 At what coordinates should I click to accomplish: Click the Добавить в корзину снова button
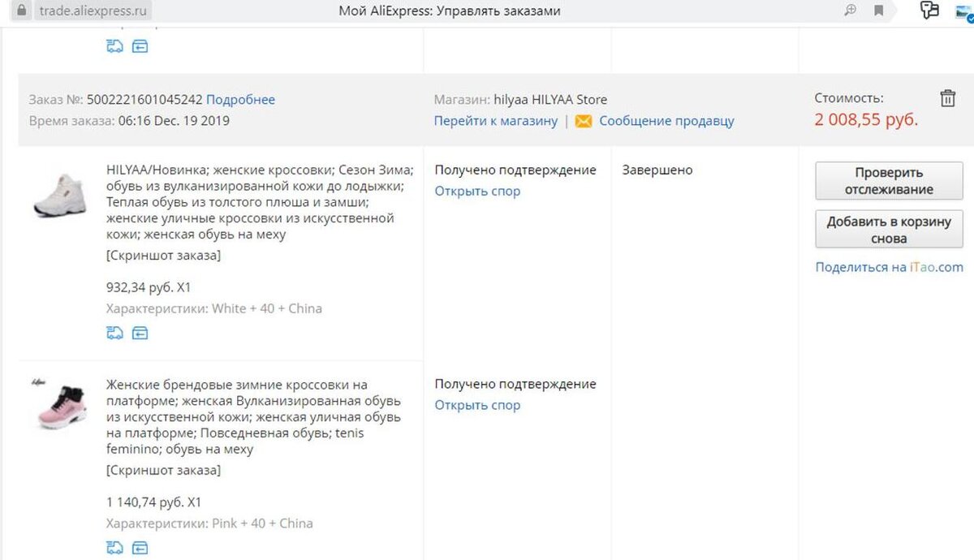coord(889,230)
